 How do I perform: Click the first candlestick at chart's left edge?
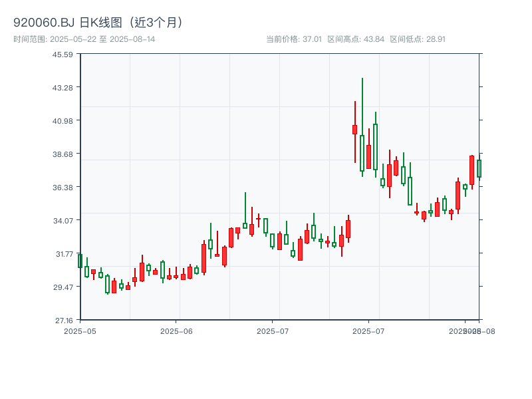tap(80, 261)
